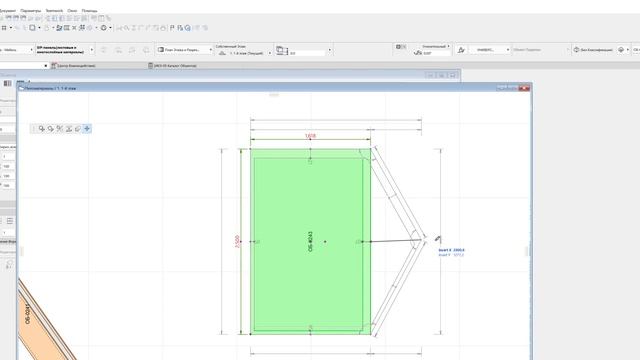Click the first numeric field in left palette
Screen dimensions: 640x360
pyautogui.click(x=8, y=157)
